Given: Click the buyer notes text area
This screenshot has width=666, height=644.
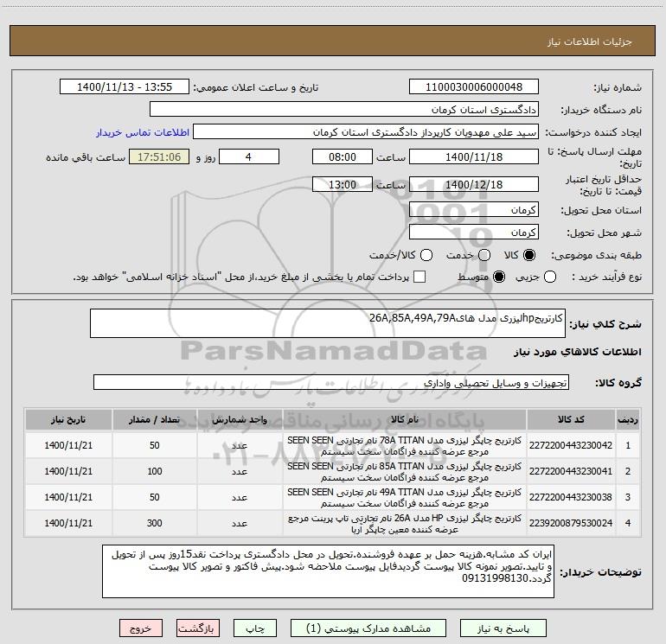Looking at the screenshot, I should [x=329, y=571].
